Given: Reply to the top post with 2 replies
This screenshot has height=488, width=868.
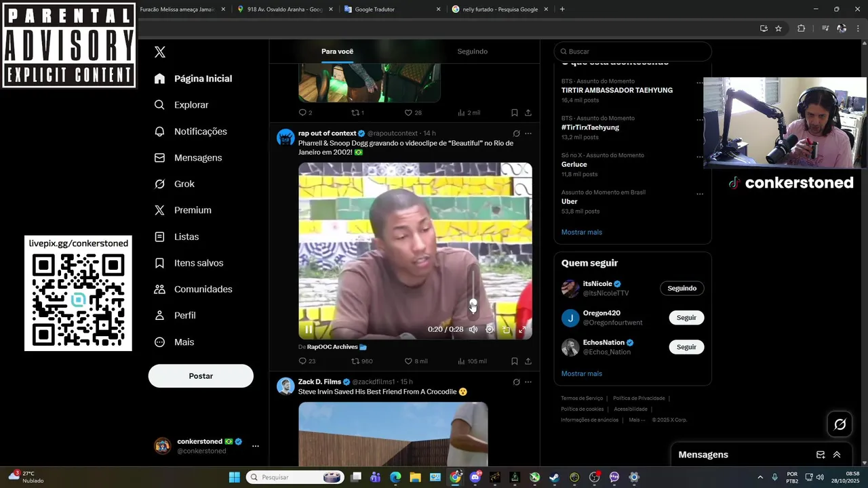Looking at the screenshot, I should click(305, 113).
